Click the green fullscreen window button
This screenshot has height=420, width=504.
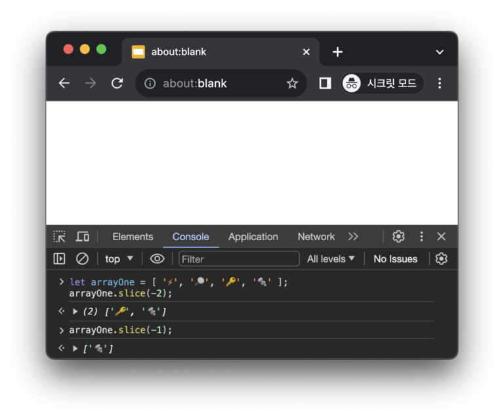pyautogui.click(x=101, y=49)
